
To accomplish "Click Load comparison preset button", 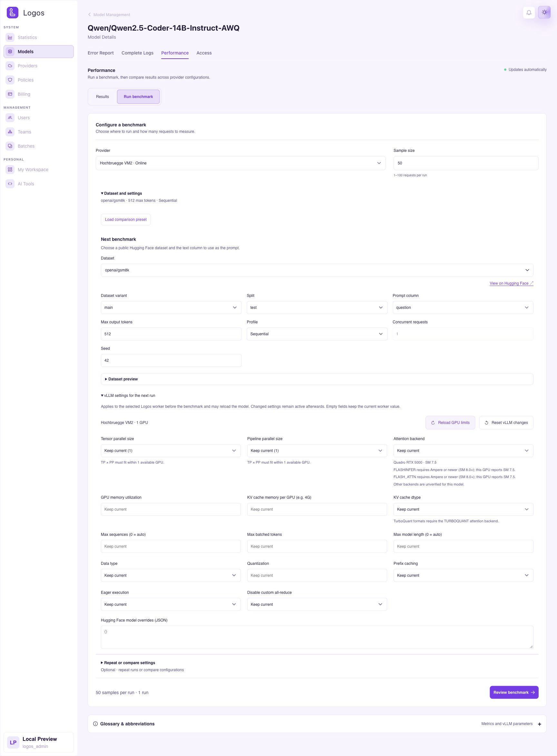I will point(126,220).
